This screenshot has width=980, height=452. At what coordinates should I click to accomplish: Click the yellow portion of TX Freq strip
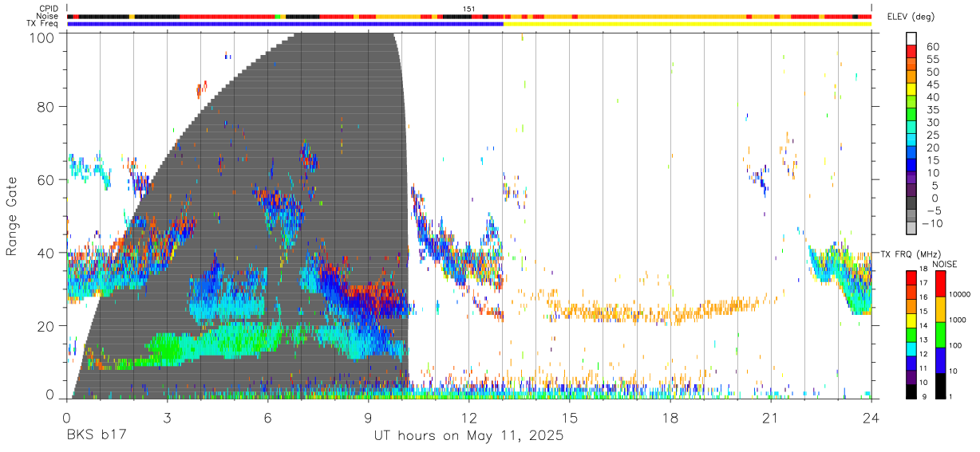[687, 24]
